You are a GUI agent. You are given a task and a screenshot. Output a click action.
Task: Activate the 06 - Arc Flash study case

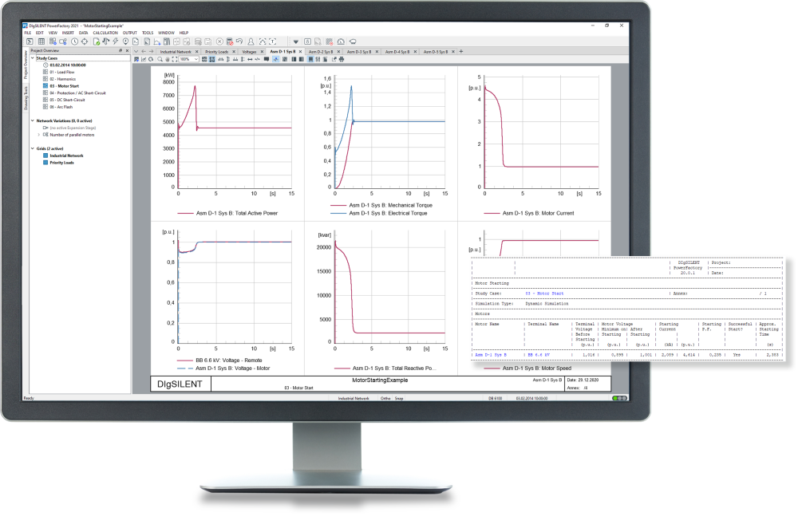(x=61, y=107)
